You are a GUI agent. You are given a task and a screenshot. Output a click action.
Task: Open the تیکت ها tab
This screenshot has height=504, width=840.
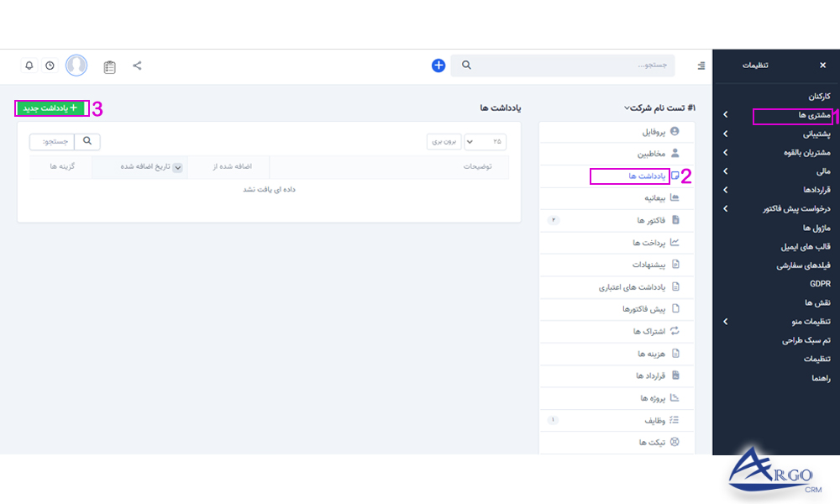coord(655,441)
